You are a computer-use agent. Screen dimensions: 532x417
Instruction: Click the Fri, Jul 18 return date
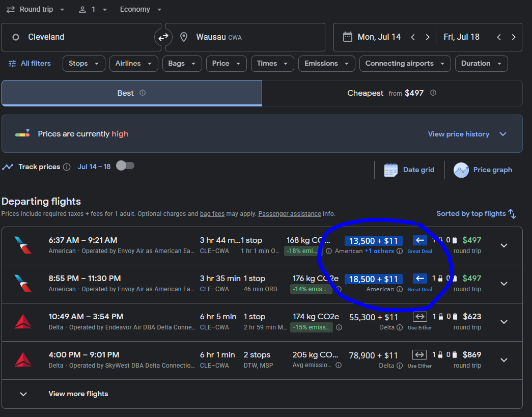(x=461, y=37)
